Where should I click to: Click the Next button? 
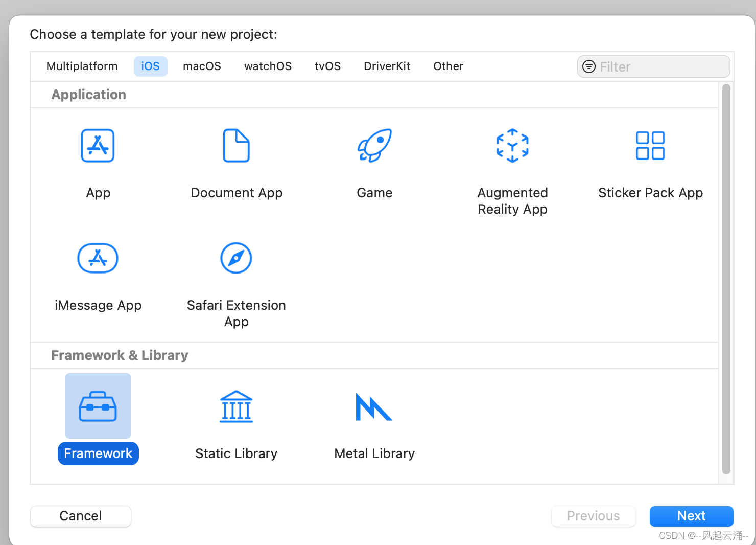[691, 516]
